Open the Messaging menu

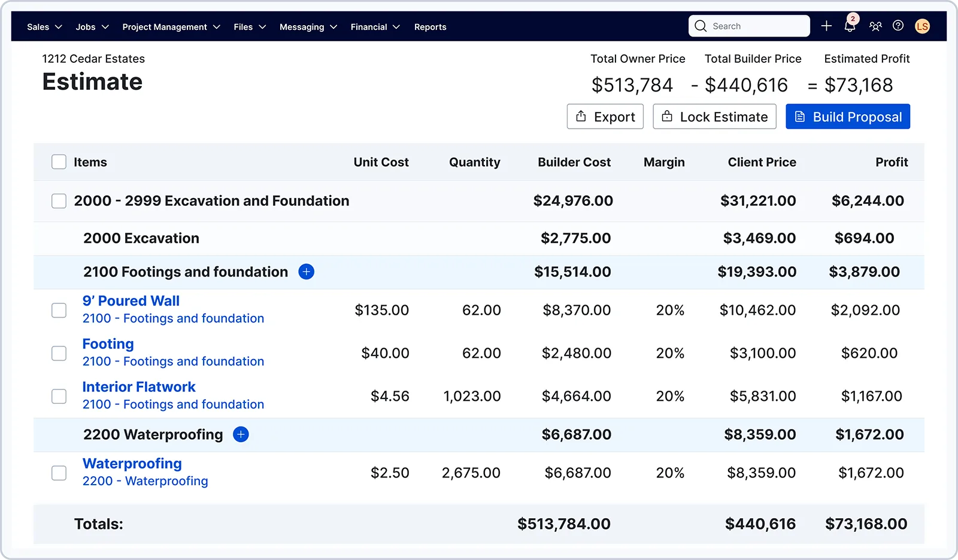click(308, 27)
